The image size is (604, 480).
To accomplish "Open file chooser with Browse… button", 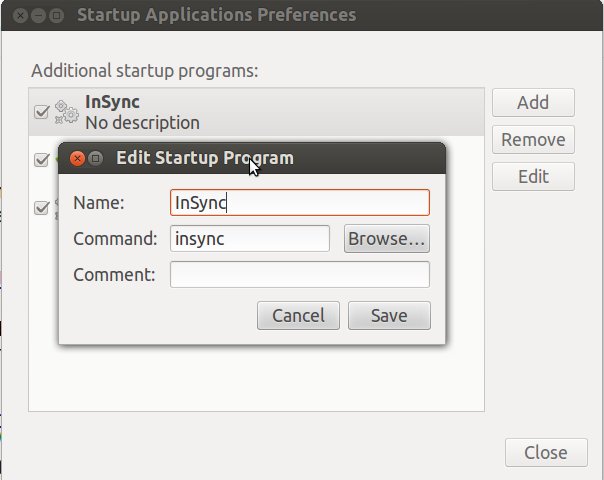I will tap(387, 239).
